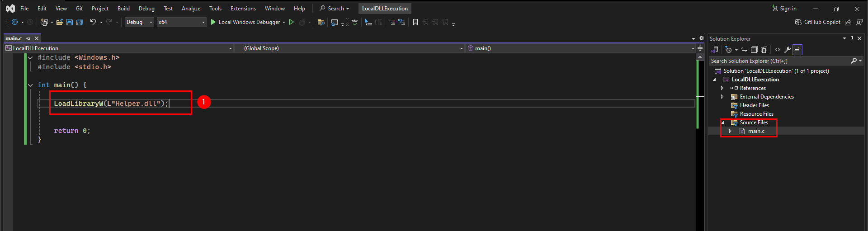The height and width of the screenshot is (231, 868).
Task: Open the Solution Explorer window options arrow
Action: 844,38
